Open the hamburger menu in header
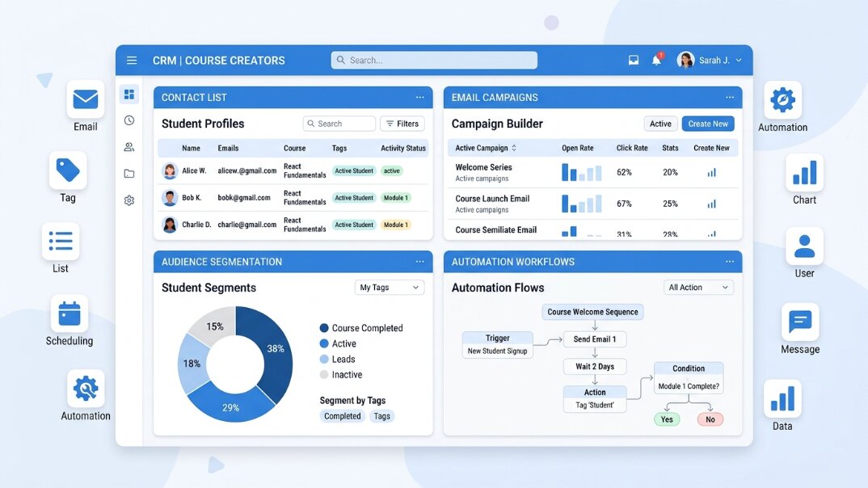 (131, 61)
